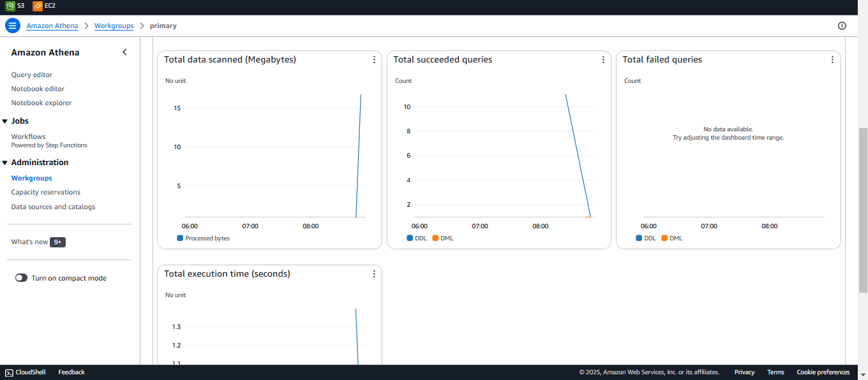Click the DML legend swatch in succeeded queries
This screenshot has width=868, height=380.
point(435,238)
